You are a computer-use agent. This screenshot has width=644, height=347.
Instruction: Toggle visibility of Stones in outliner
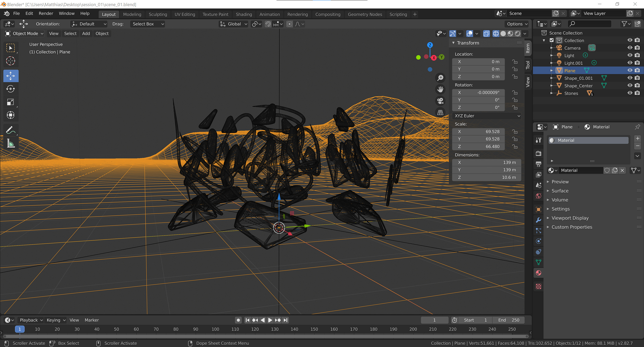pyautogui.click(x=630, y=93)
